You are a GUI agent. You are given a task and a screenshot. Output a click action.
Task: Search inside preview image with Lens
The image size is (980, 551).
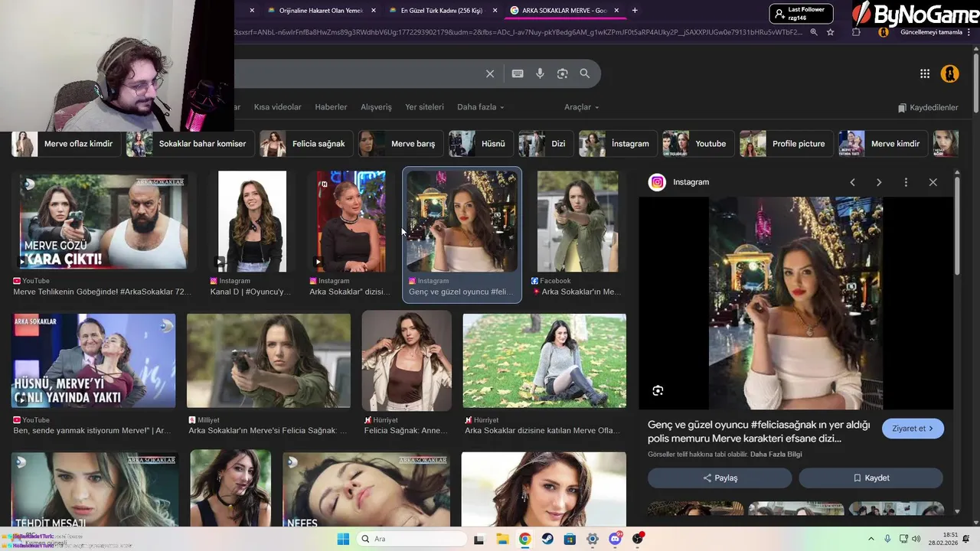coord(658,391)
